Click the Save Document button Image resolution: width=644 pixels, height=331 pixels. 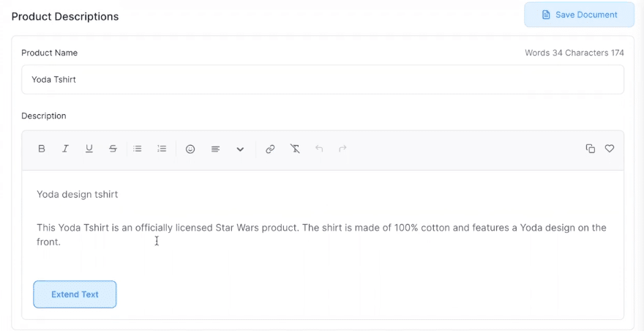pyautogui.click(x=579, y=15)
